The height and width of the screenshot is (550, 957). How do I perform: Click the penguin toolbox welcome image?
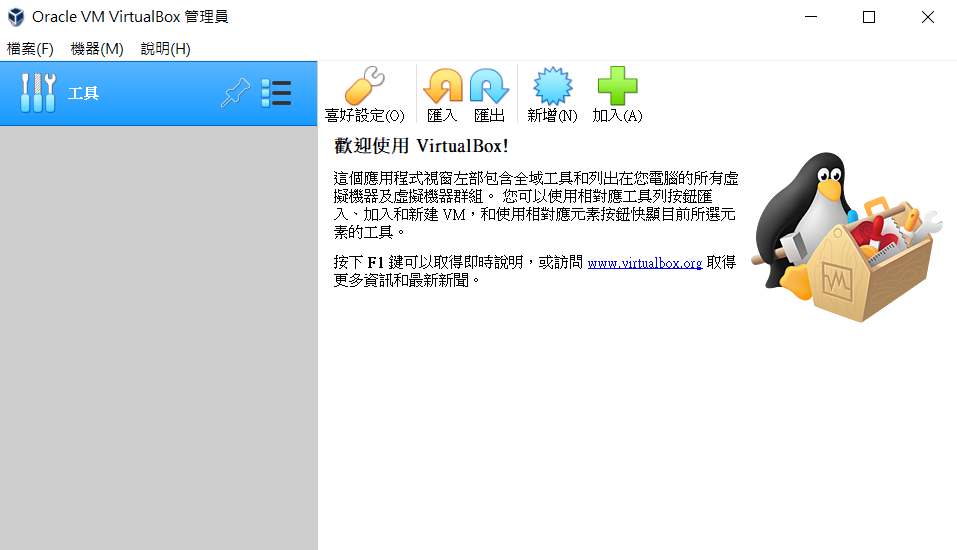pos(847,237)
